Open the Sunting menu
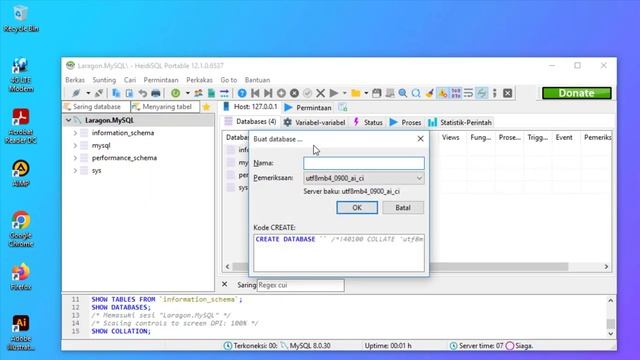Viewport: 640px width, 360px height. [104, 80]
